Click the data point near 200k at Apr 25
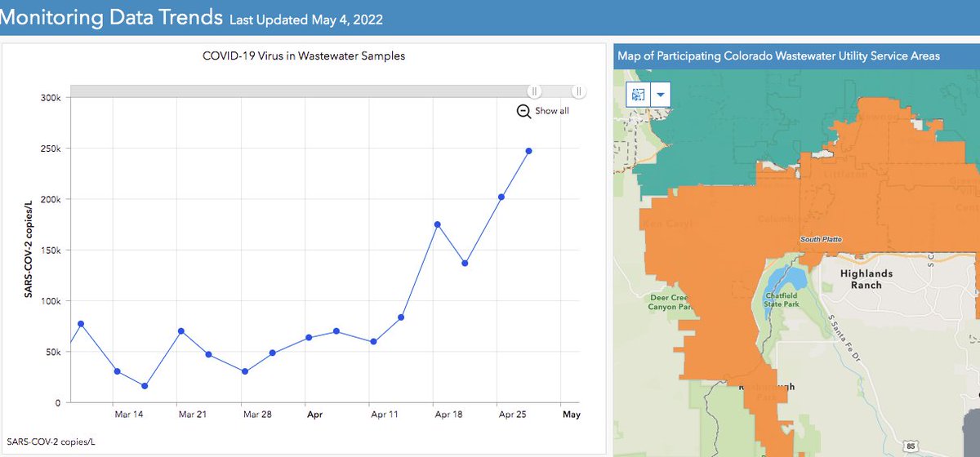The height and width of the screenshot is (457, 980). 501,197
